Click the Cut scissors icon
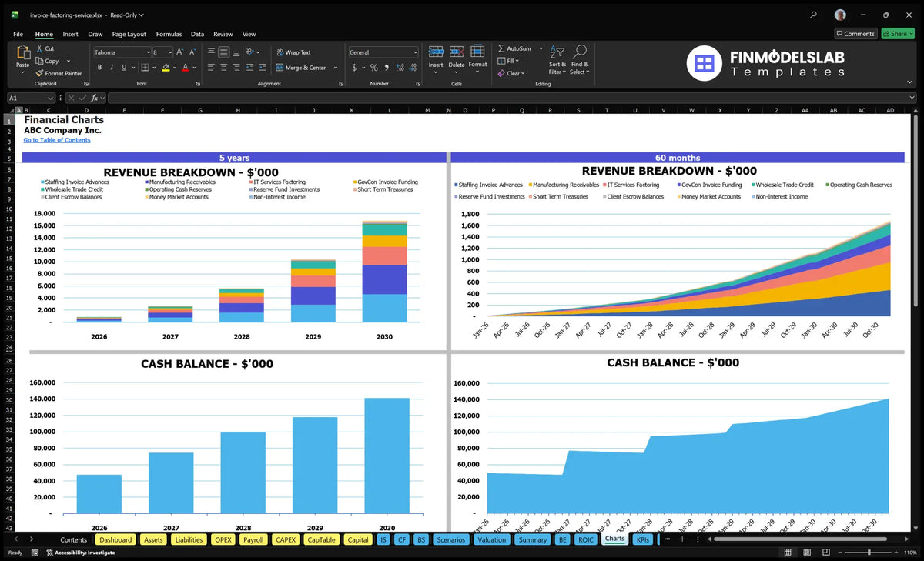924x561 pixels. 39,48
